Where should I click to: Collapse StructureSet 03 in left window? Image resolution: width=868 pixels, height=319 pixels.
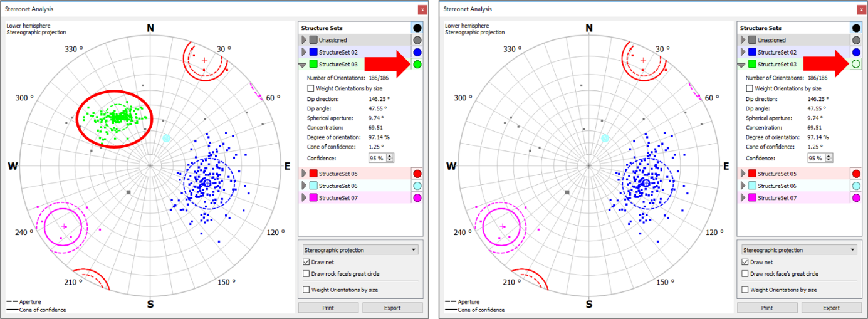(x=303, y=65)
